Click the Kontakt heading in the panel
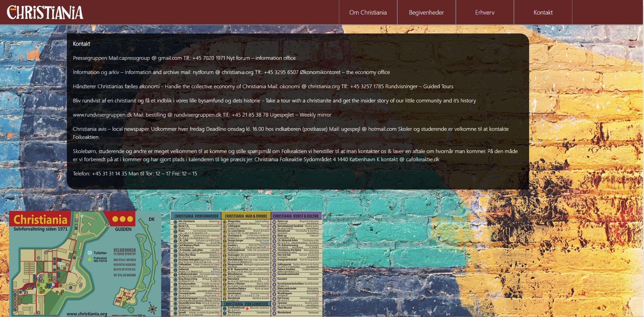This screenshot has height=317, width=644. [x=81, y=44]
